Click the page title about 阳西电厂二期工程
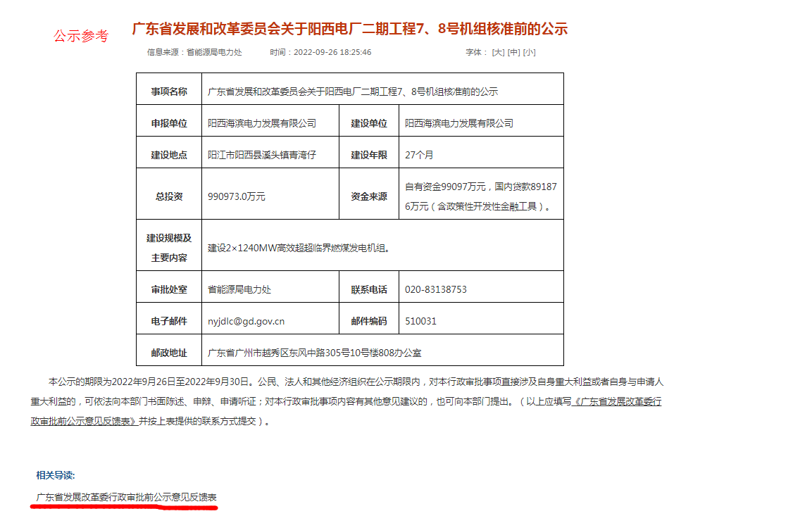812x516 pixels. [x=349, y=28]
